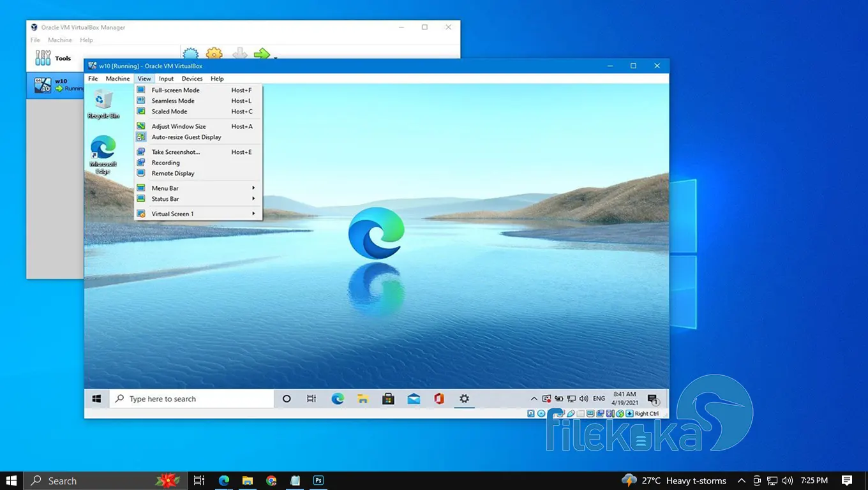Click the green Show arrow toolbar icon in Manager

click(262, 54)
